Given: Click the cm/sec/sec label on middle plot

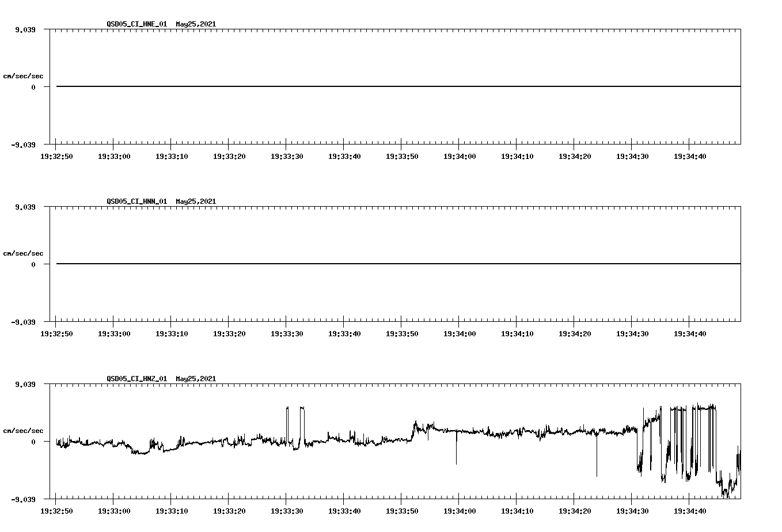Looking at the screenshot, I should [24, 253].
